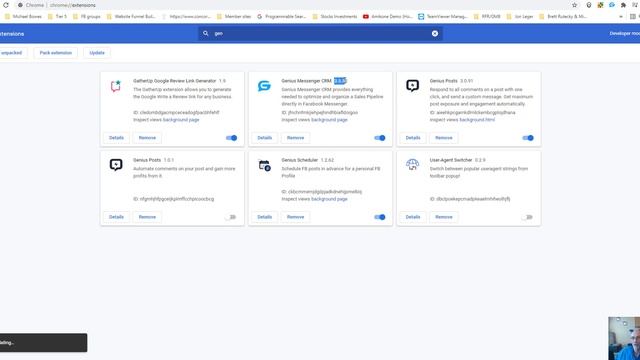This screenshot has width=640, height=360.
Task: Open the Jon Leger bookmark folder
Action: (520, 17)
